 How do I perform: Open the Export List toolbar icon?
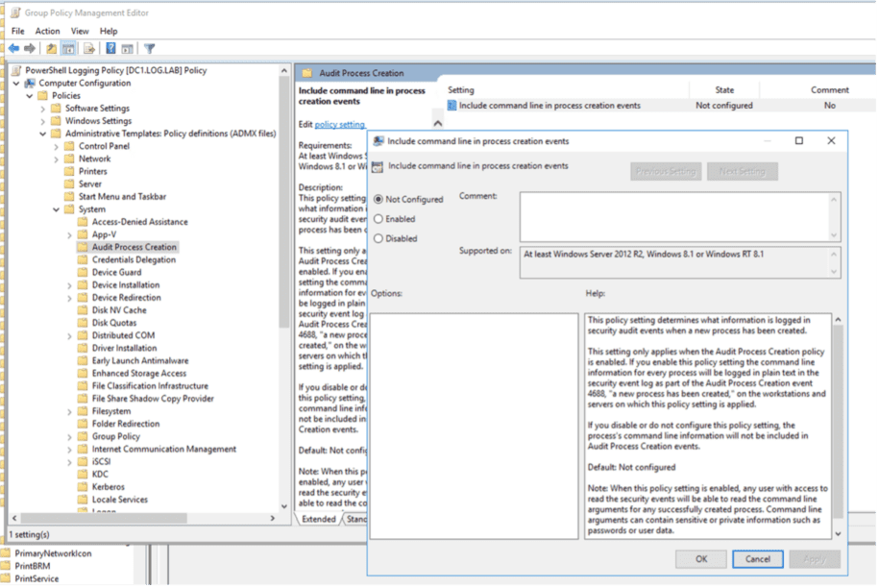tap(88, 47)
